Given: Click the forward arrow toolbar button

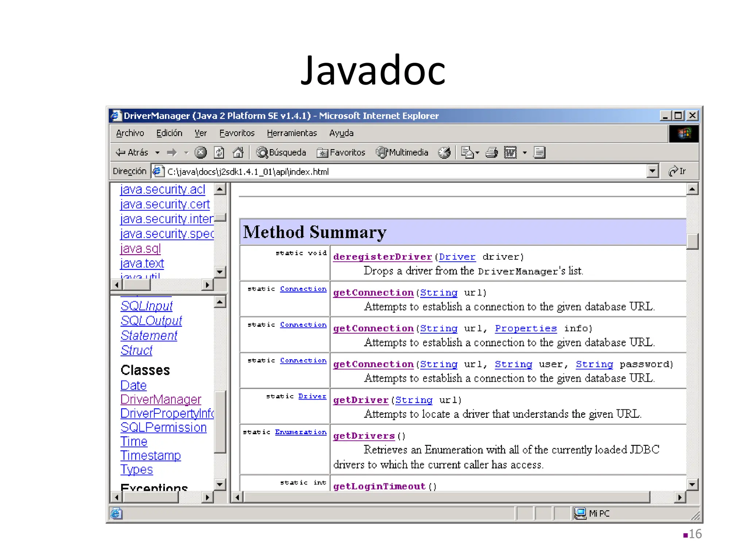Looking at the screenshot, I should 172,152.
